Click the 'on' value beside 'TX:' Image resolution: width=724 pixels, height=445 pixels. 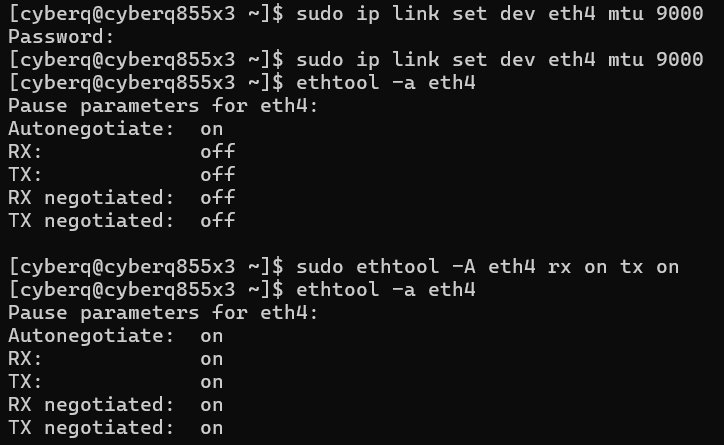[211, 382]
